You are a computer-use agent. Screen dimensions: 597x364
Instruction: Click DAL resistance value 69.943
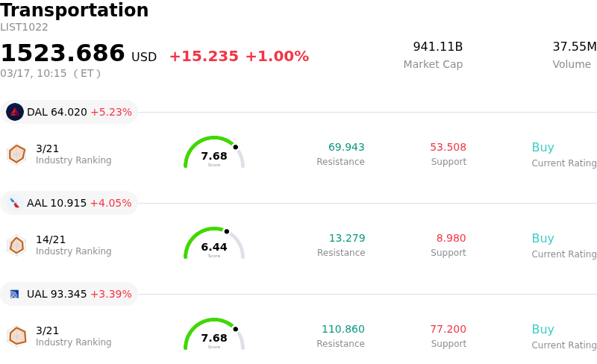point(346,148)
